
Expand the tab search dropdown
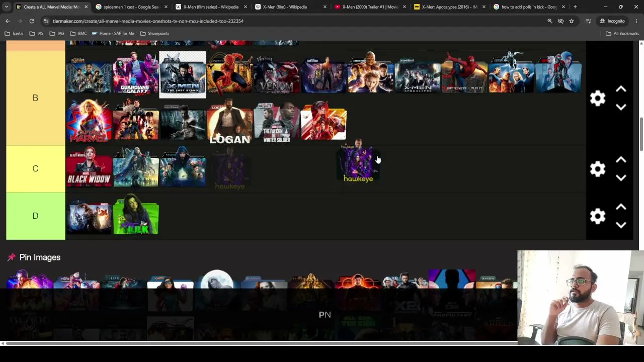click(x=7, y=7)
